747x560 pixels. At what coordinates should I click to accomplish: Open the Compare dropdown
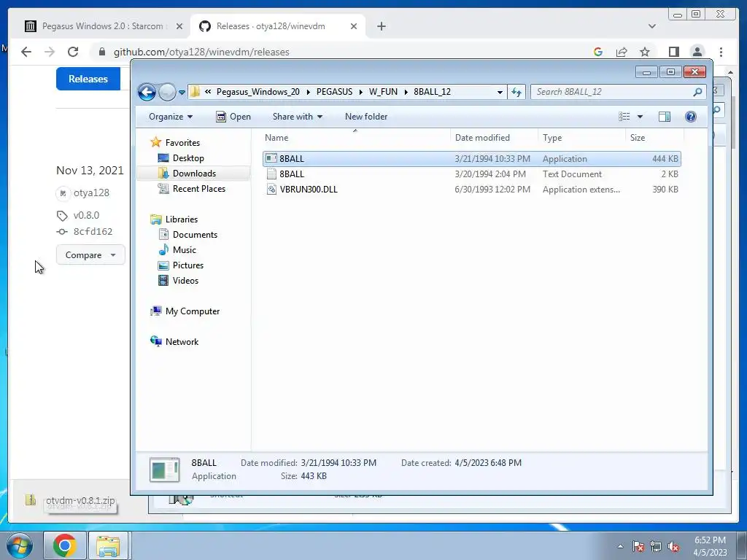pos(90,254)
